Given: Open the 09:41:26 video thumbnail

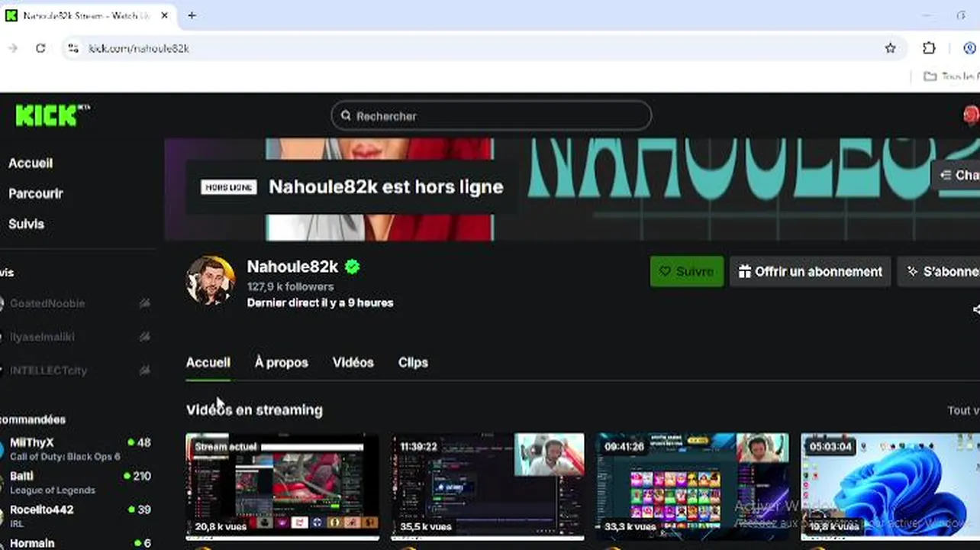Looking at the screenshot, I should (x=692, y=486).
